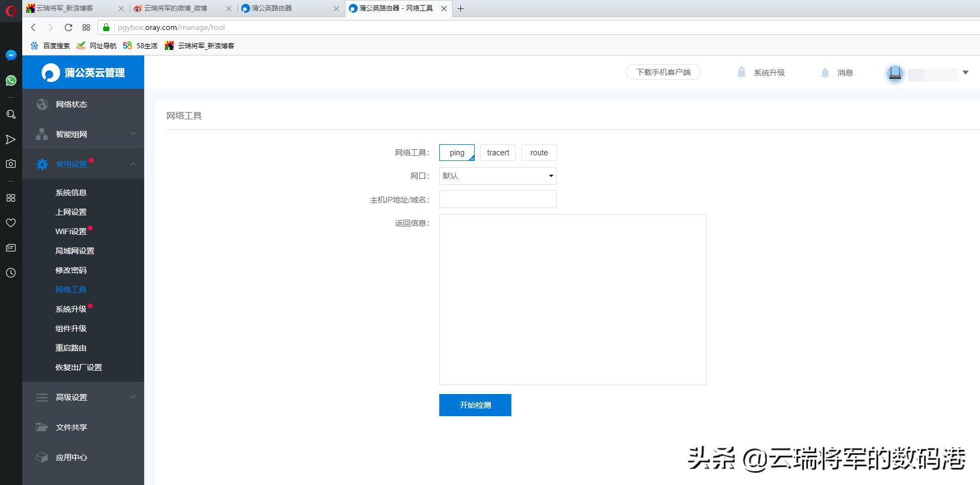This screenshot has height=485, width=980.
Task: Open 网络工具 submenu item
Action: [71, 290]
